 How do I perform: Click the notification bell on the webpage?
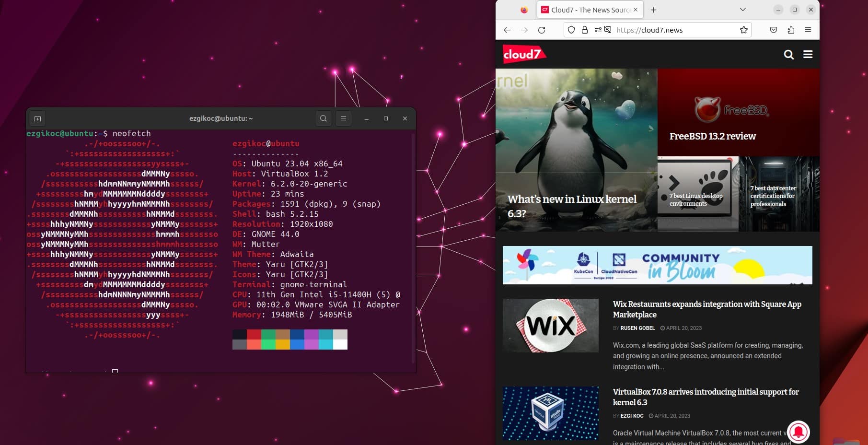point(798,433)
